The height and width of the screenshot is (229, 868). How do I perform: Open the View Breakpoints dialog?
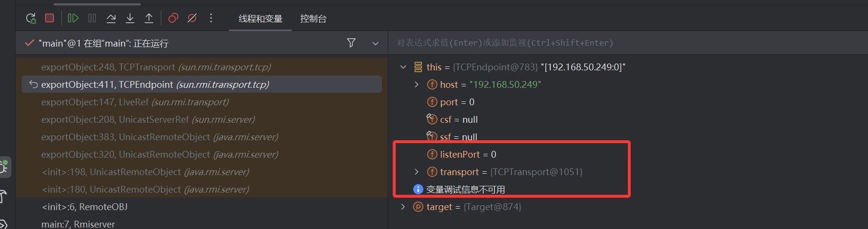click(173, 18)
